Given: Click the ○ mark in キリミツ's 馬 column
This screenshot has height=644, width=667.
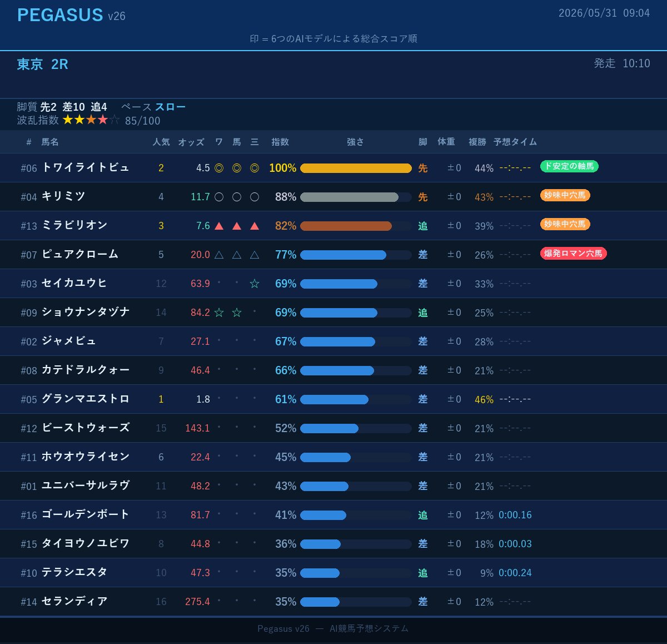Looking at the screenshot, I should [x=237, y=197].
